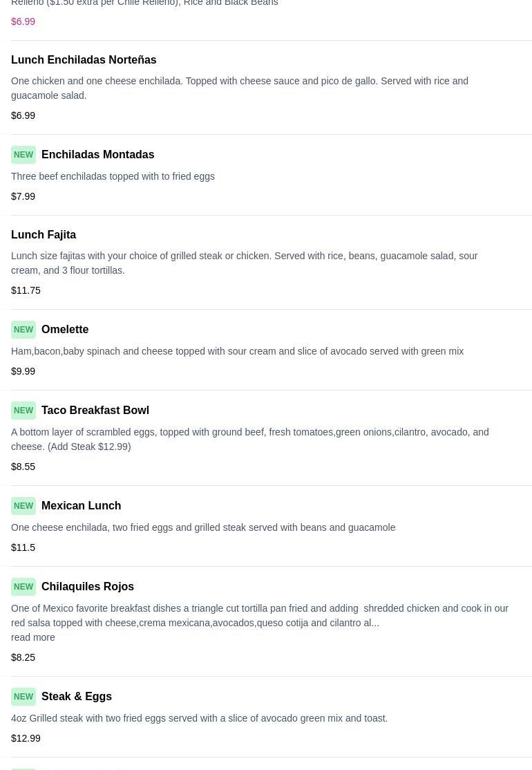Open the Lunch Enchiladas Norteñas item
Screen dimensions: 532x770
pos(84,60)
